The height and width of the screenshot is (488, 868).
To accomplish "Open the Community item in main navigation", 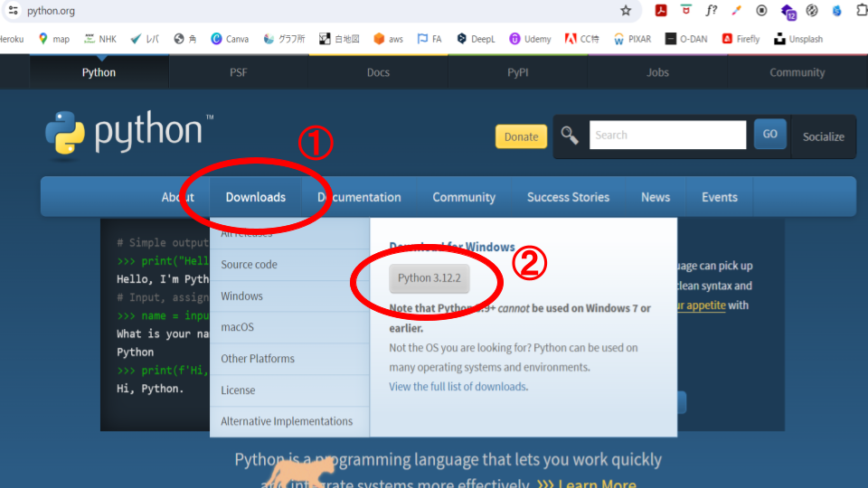I will (x=464, y=197).
